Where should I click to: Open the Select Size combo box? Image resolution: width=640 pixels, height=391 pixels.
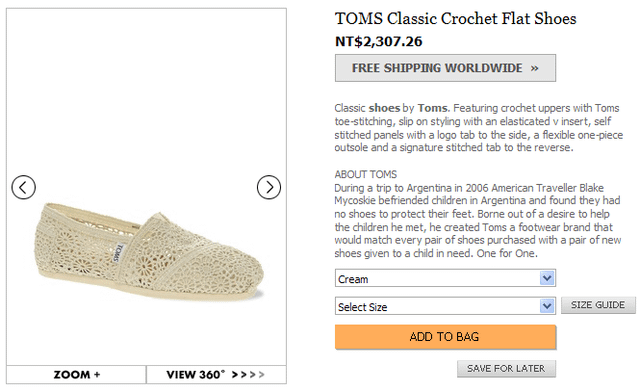tap(445, 306)
